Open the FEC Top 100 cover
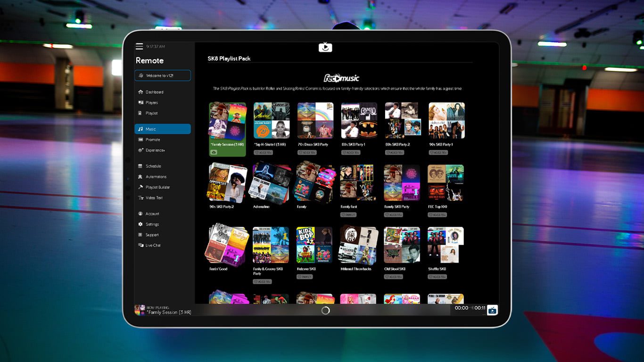Viewport: 644px width, 362px height. [446, 183]
